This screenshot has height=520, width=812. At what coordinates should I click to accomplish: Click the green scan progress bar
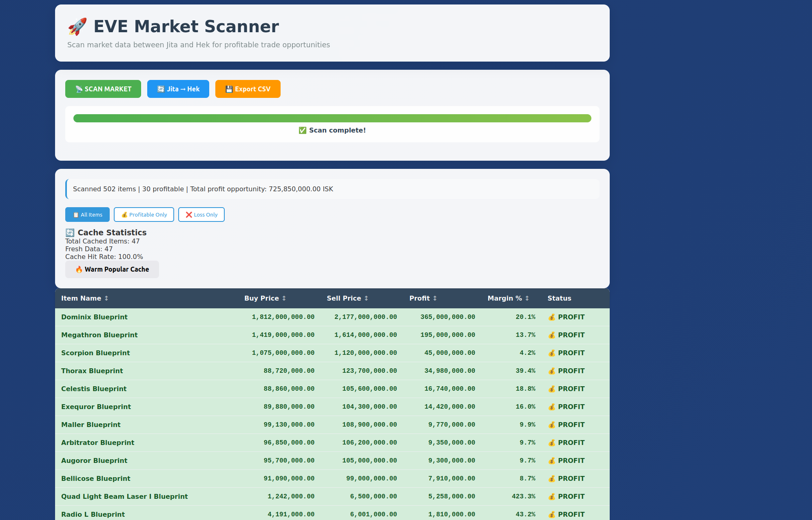point(332,118)
